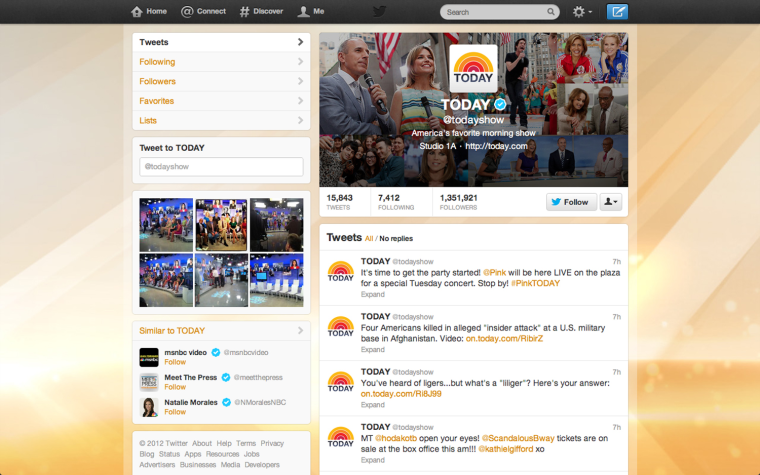This screenshot has width=760, height=475.
Task: Open the on.today.com/Ri8J99 link
Action: pyautogui.click(x=401, y=394)
